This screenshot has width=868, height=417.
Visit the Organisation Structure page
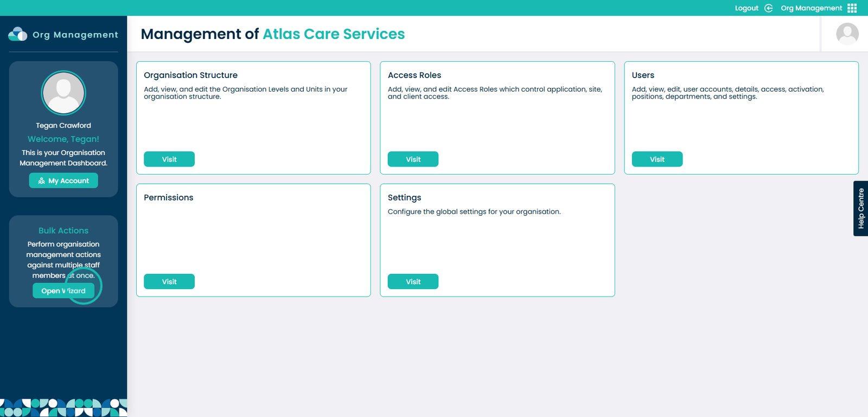(x=169, y=159)
